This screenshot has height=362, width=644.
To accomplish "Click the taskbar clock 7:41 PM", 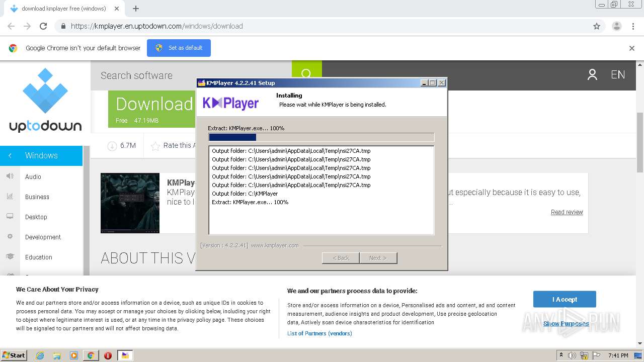I will (x=618, y=355).
